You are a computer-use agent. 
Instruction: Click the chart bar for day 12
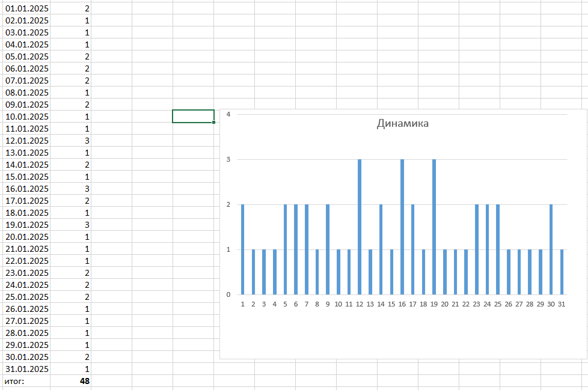[x=360, y=227]
